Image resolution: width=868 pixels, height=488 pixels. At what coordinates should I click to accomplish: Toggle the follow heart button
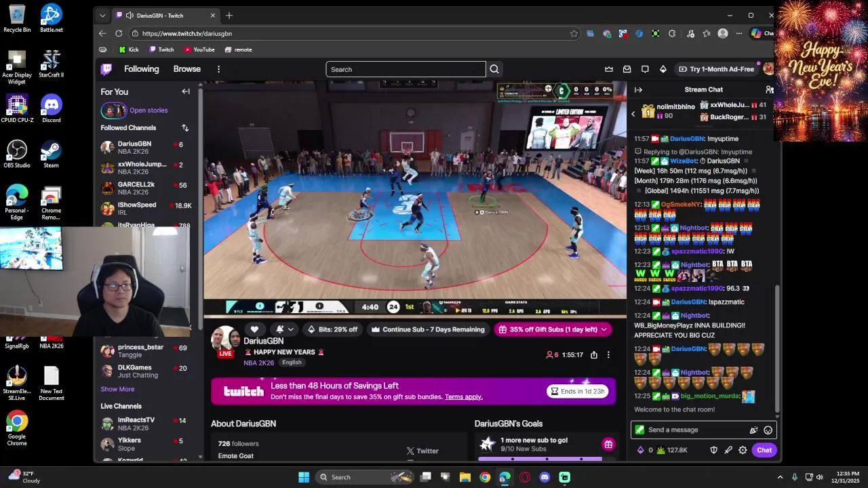coord(255,329)
